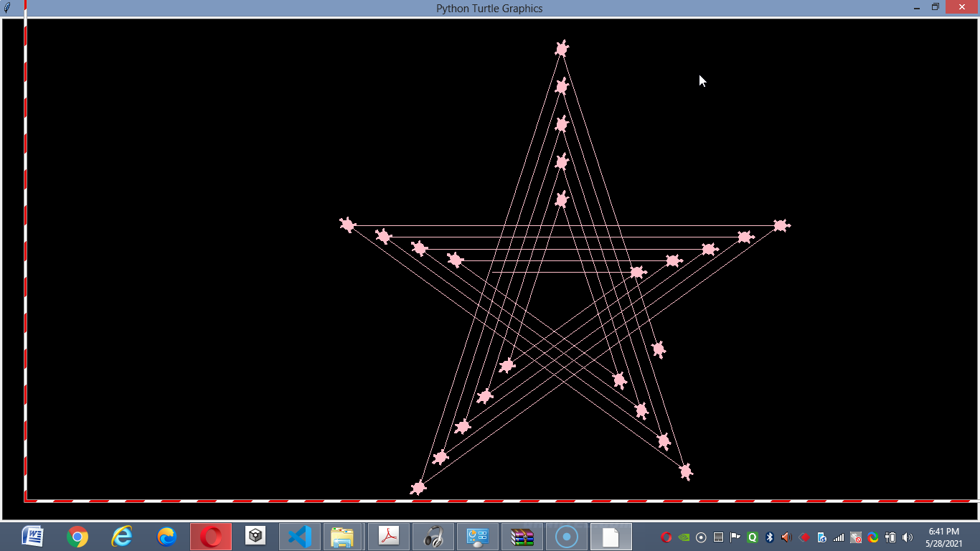Restore down the Turtle Graphics window

[936, 7]
